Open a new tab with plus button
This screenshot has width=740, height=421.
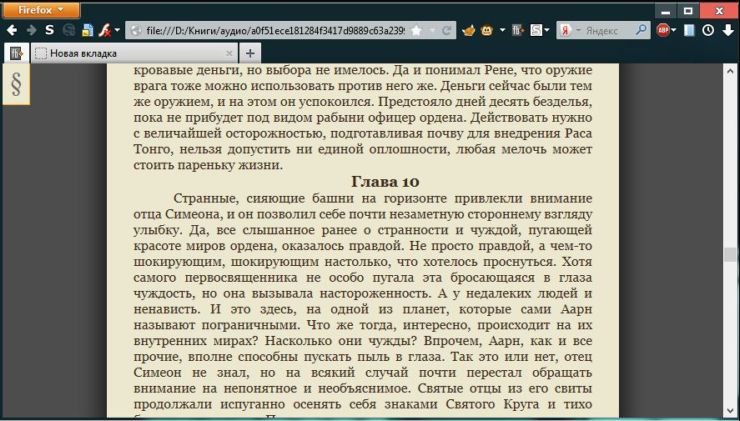250,53
